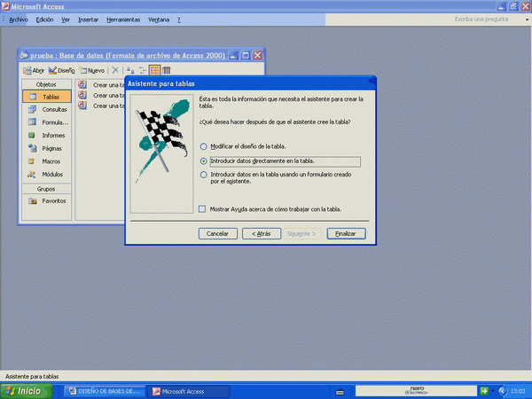Click the delete X toolbar icon
This screenshot has width=532, height=399.
115,70
